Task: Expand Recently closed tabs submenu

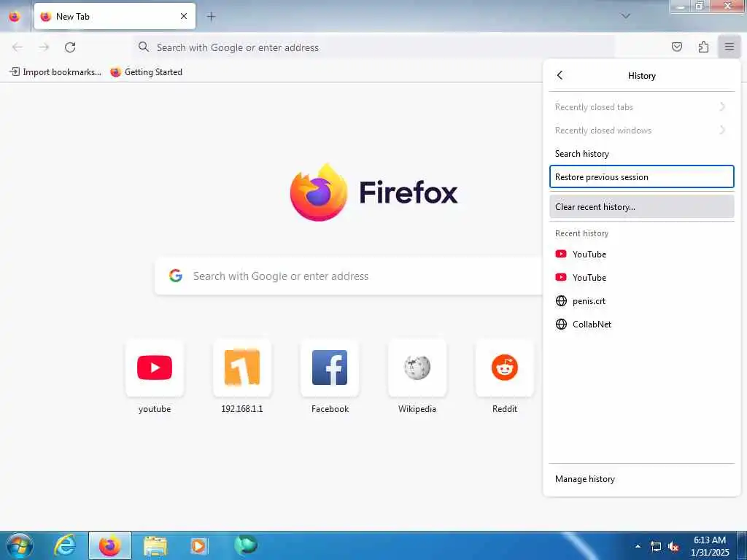Action: [x=642, y=107]
